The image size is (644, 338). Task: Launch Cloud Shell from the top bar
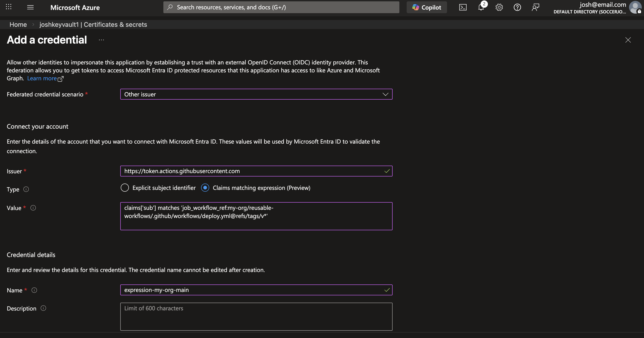point(463,7)
